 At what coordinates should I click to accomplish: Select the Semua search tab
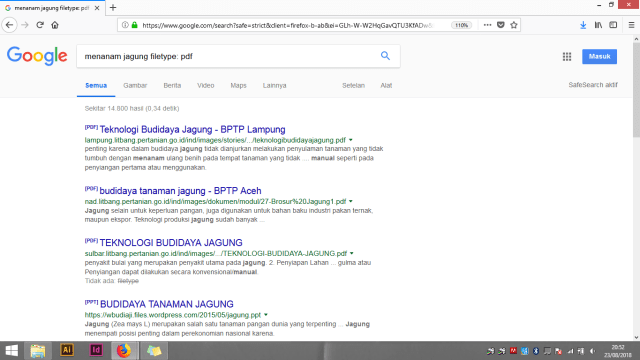(x=96, y=85)
